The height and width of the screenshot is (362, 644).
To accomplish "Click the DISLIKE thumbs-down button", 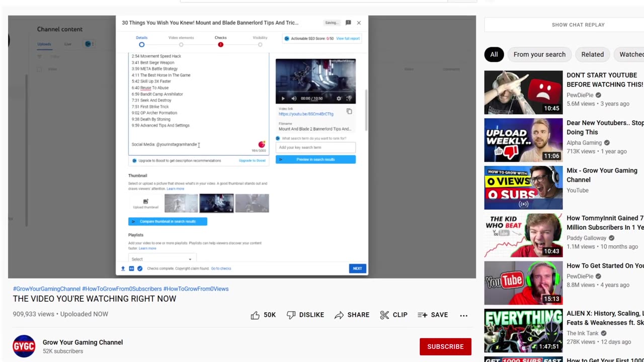I will tap(305, 315).
